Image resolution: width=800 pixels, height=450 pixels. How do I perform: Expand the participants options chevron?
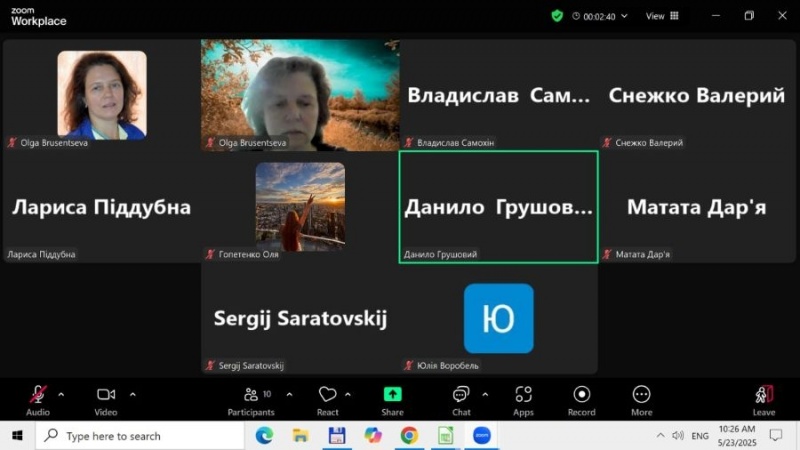289,394
